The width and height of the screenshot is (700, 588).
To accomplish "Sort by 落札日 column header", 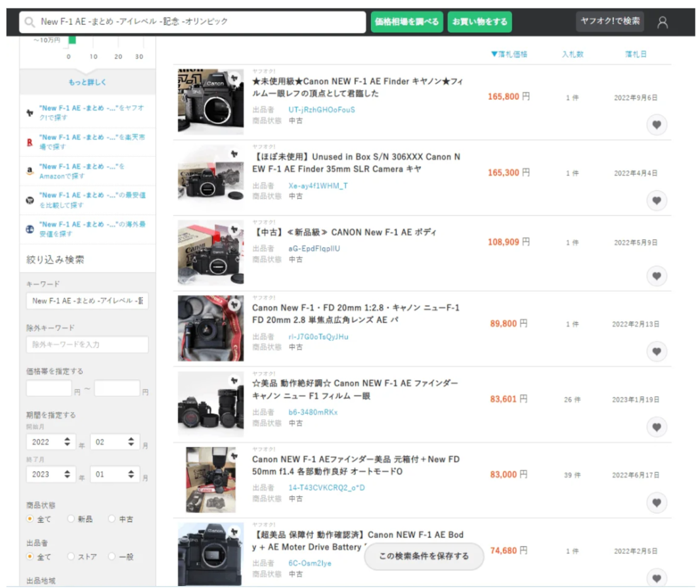I will pos(636,54).
